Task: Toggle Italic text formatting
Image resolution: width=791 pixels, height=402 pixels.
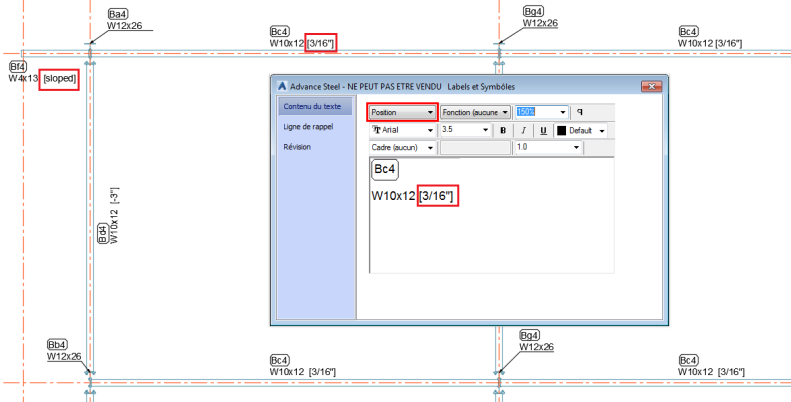Action: 523,131
